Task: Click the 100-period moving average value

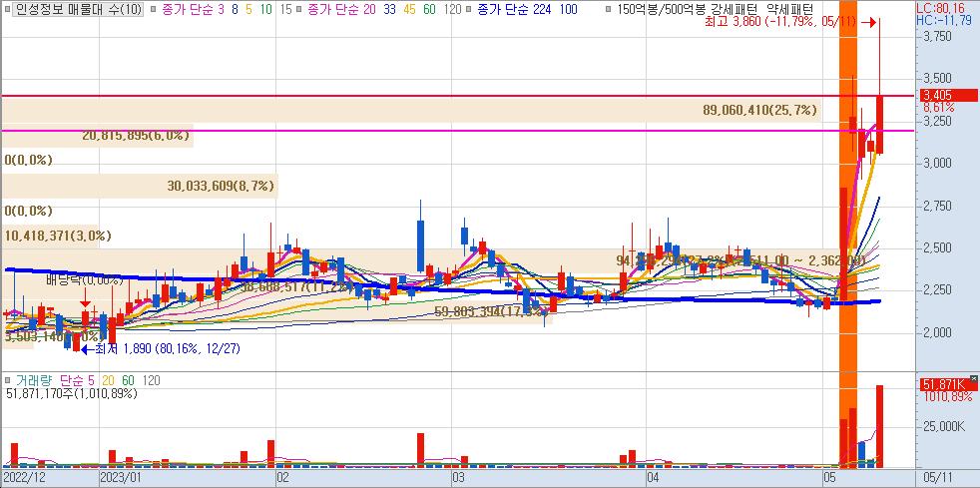Action: (568, 9)
